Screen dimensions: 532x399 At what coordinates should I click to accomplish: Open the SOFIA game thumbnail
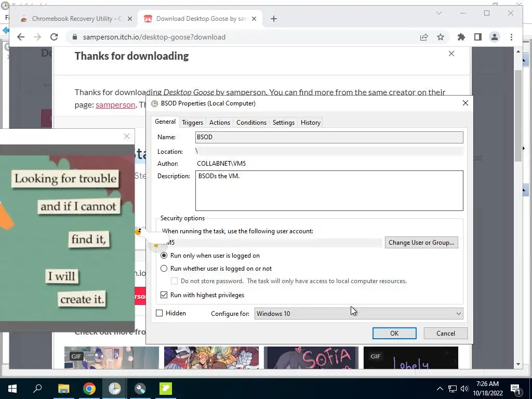pyautogui.click(x=311, y=357)
